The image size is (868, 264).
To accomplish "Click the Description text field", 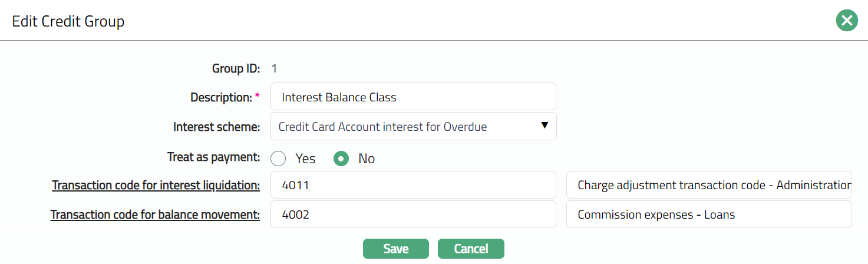I will point(412,97).
